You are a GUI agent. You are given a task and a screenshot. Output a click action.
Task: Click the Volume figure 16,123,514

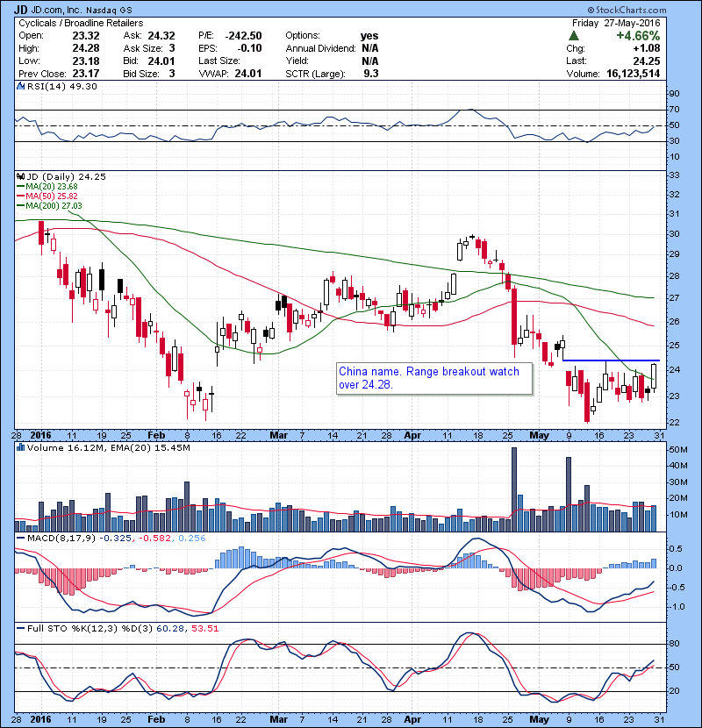[x=634, y=74]
